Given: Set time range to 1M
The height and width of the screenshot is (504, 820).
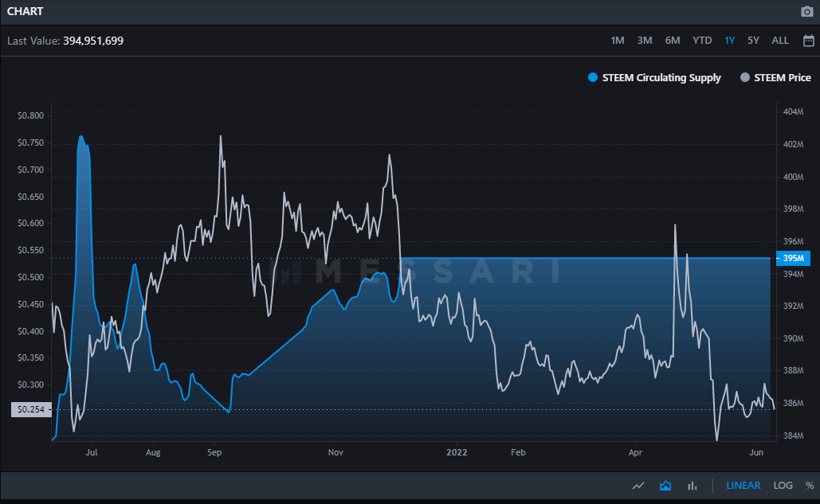Looking at the screenshot, I should pyautogui.click(x=618, y=41).
